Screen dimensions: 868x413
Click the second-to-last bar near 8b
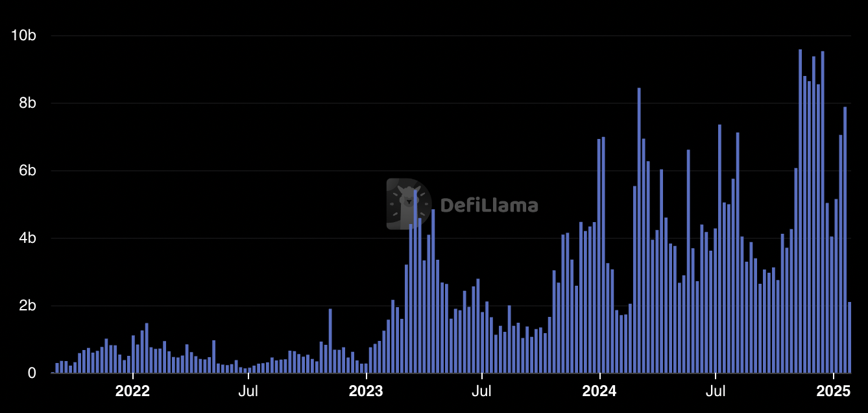[x=845, y=240]
